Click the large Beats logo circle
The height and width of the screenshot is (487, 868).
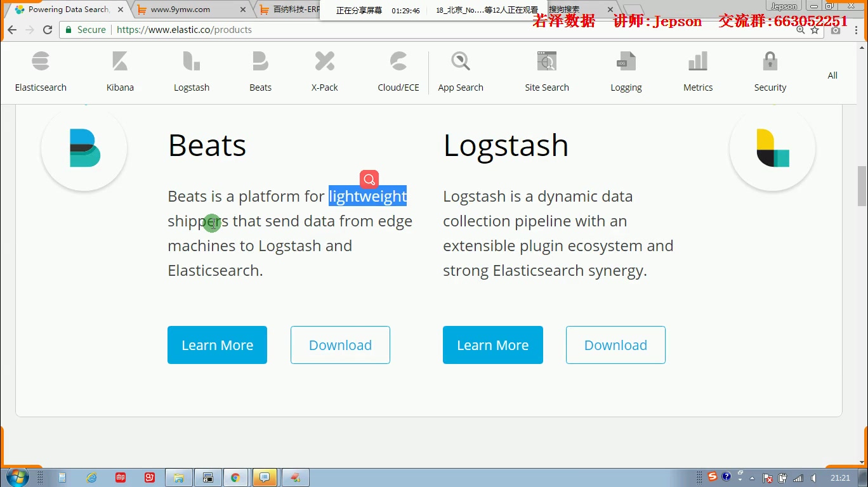(x=84, y=148)
